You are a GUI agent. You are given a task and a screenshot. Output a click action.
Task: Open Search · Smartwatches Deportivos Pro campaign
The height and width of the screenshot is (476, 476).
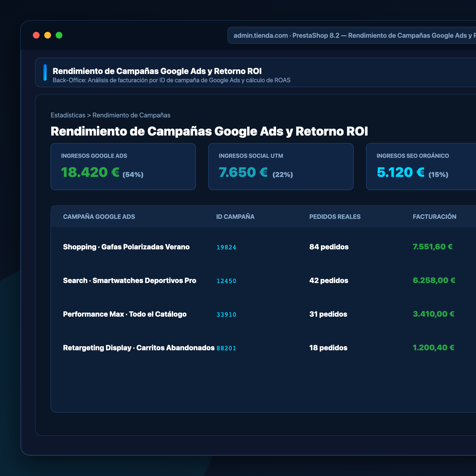tap(130, 281)
